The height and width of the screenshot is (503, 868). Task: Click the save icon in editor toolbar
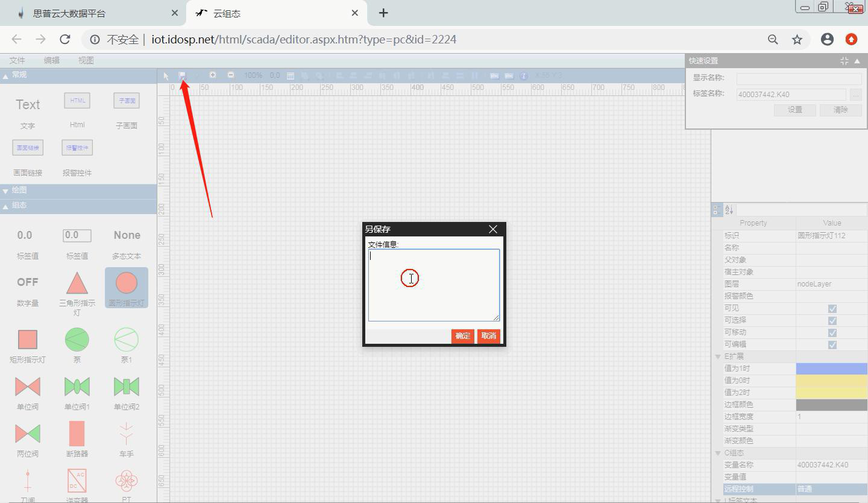pos(182,75)
